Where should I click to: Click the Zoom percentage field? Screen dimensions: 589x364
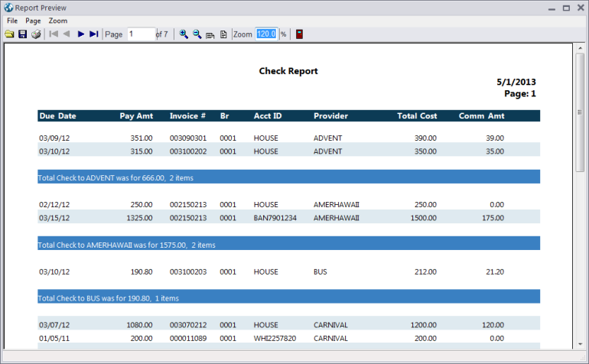266,34
